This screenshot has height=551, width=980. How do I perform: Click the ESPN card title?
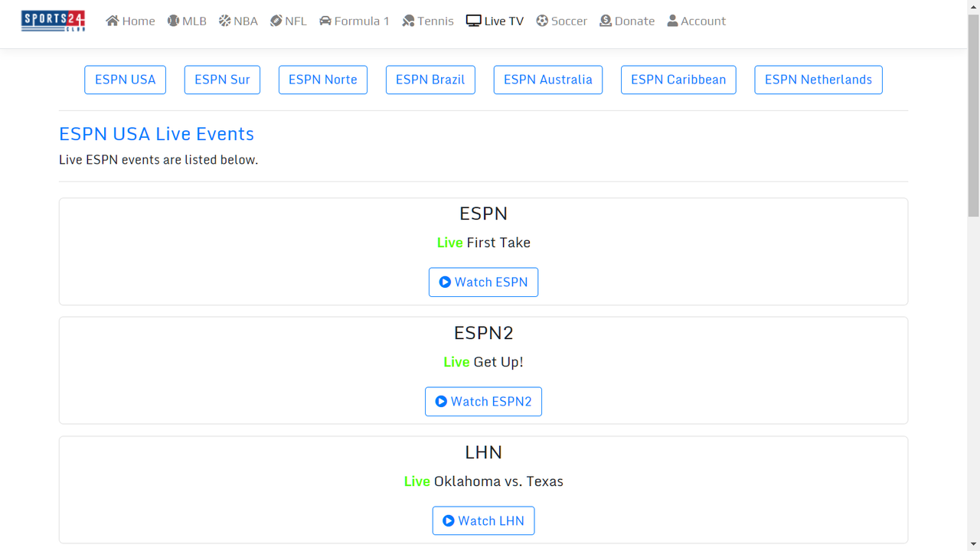coord(484,214)
